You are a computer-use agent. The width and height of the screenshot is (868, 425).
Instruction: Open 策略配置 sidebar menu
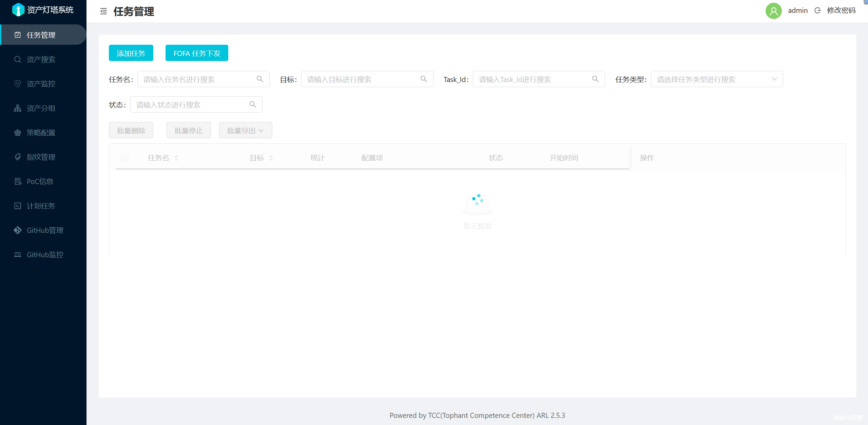pyautogui.click(x=41, y=133)
